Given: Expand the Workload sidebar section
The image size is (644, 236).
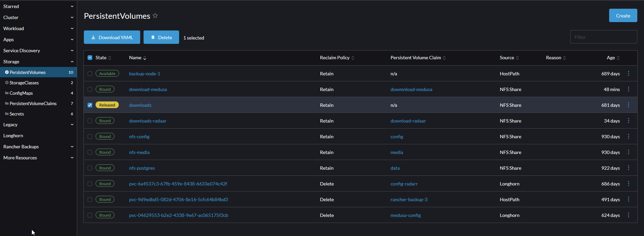Looking at the screenshot, I should [72, 28].
